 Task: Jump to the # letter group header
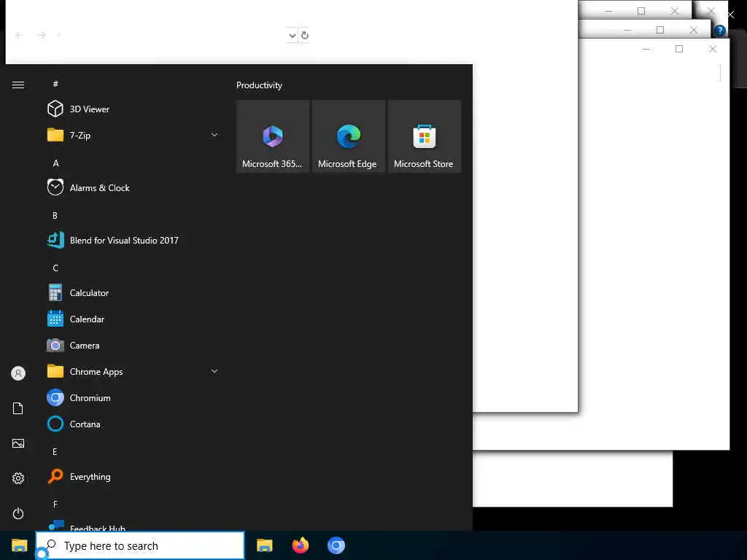coord(55,84)
